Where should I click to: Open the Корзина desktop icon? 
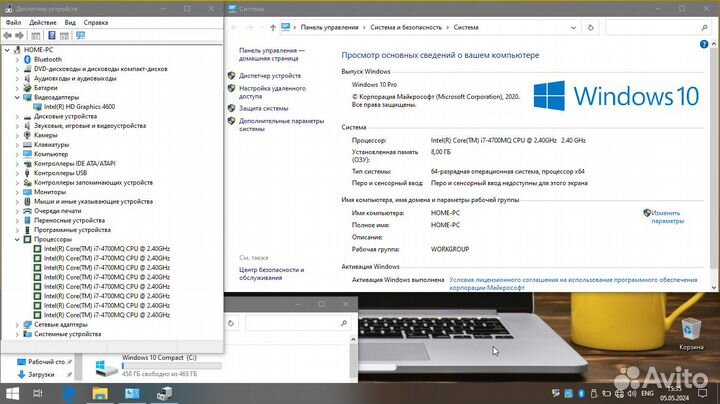(691, 333)
